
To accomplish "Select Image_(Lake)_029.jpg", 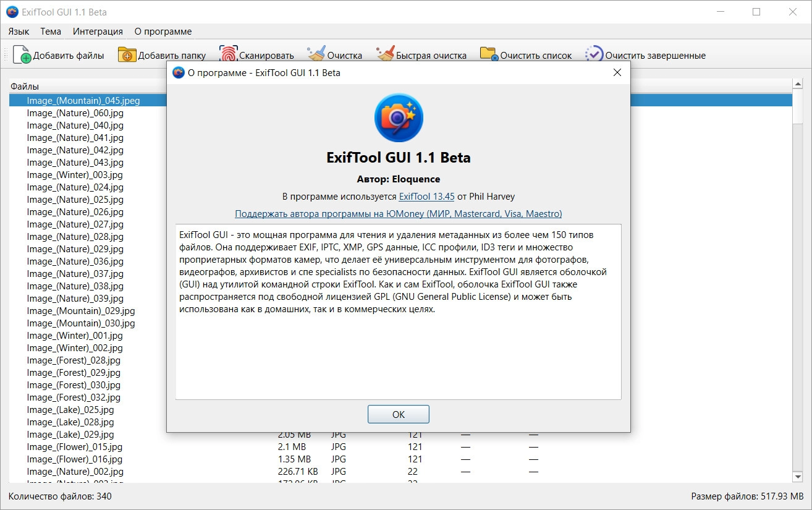I will [x=70, y=435].
